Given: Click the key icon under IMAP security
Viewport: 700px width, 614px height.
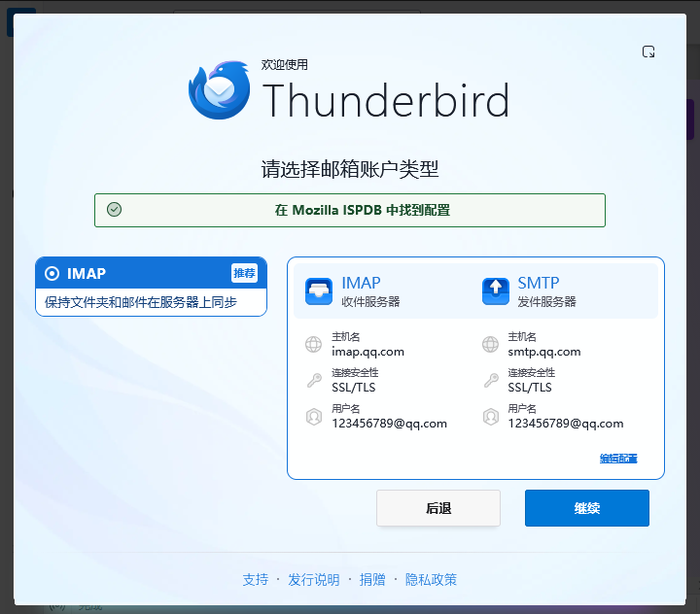Looking at the screenshot, I should point(314,380).
